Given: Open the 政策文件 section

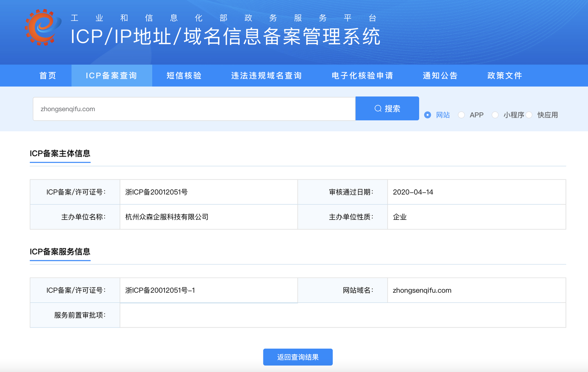Looking at the screenshot, I should 504,75.
